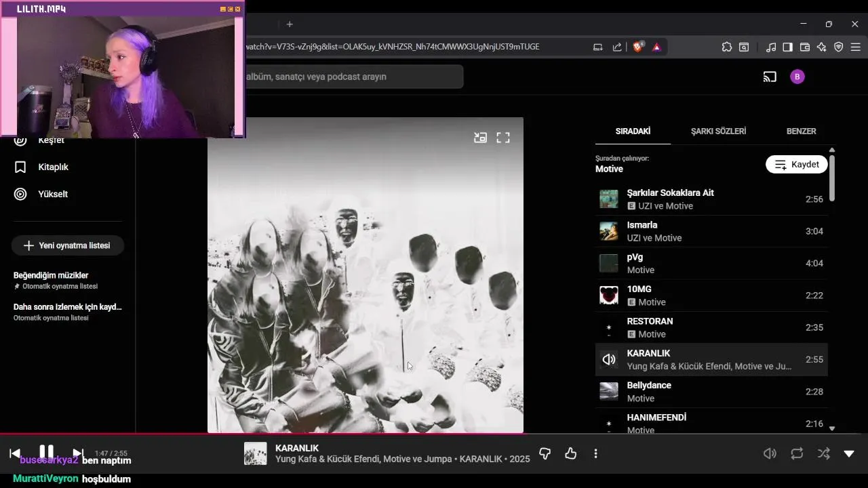Click the bottom bar KARANLIK album thumbnail
Screen dimensions: 868x488
pos(256,453)
